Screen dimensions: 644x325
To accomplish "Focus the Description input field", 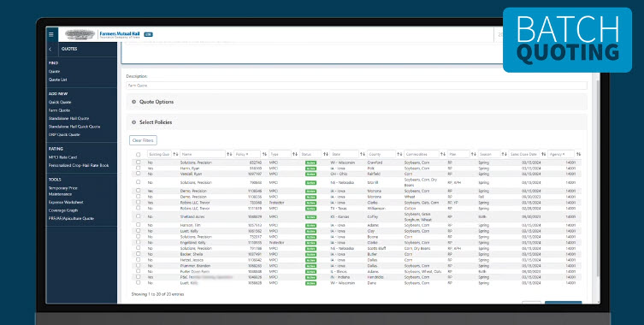I will 357,86.
